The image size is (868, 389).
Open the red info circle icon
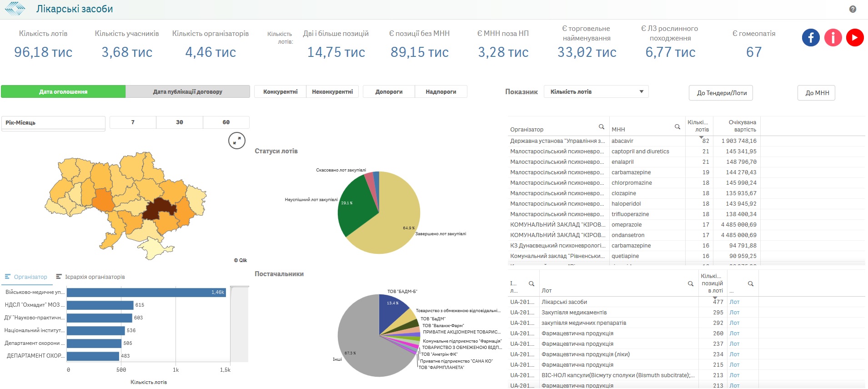tap(833, 37)
